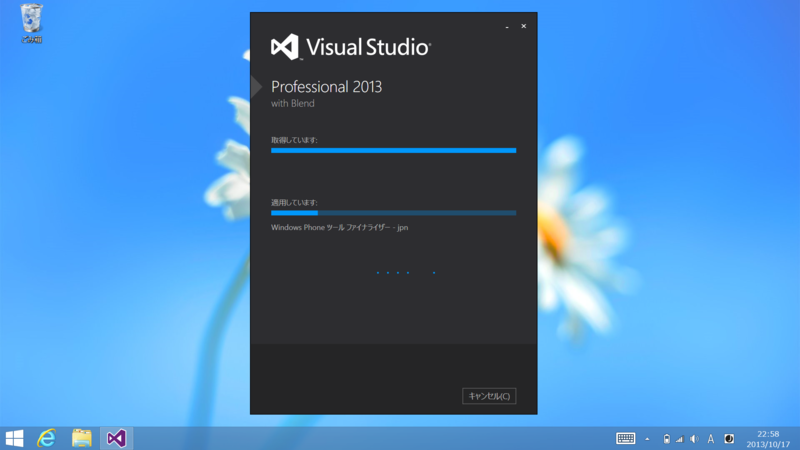Select Visual Studio installer taskbar icon
The image size is (800, 450).
pos(116,438)
